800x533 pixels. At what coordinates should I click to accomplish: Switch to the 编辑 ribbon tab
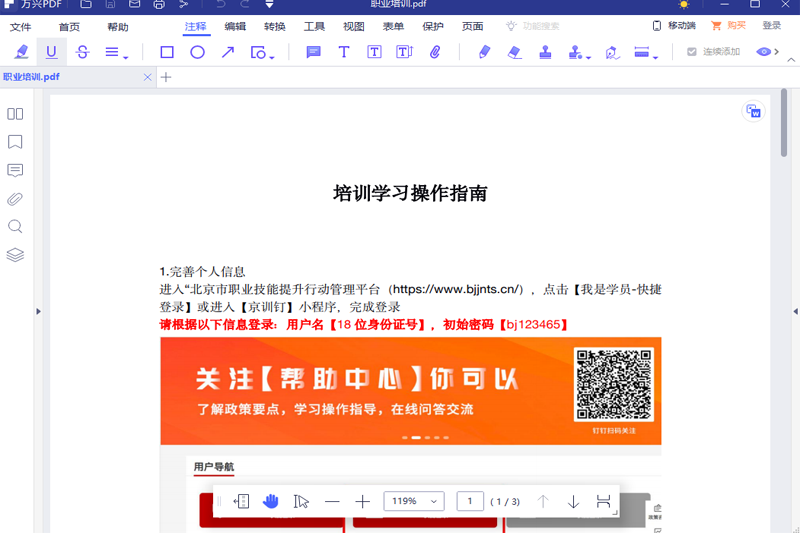(x=235, y=26)
